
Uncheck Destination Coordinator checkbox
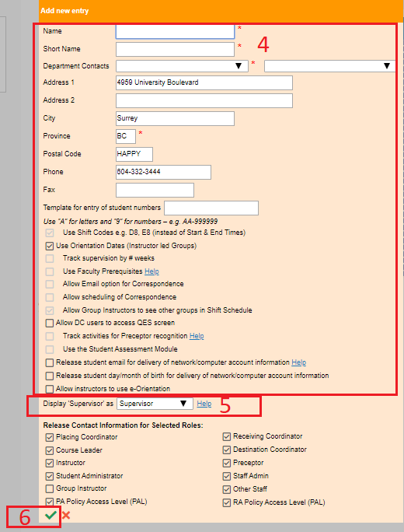(227, 450)
